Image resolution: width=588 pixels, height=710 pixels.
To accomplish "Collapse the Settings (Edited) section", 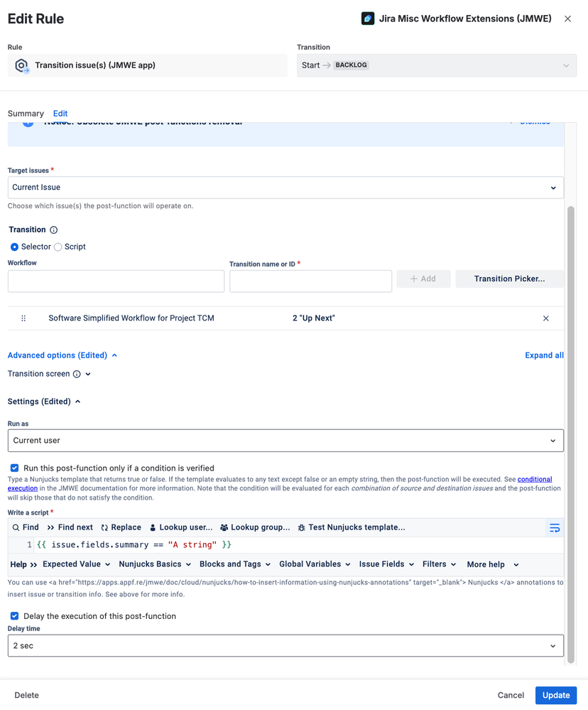I will 44,402.
